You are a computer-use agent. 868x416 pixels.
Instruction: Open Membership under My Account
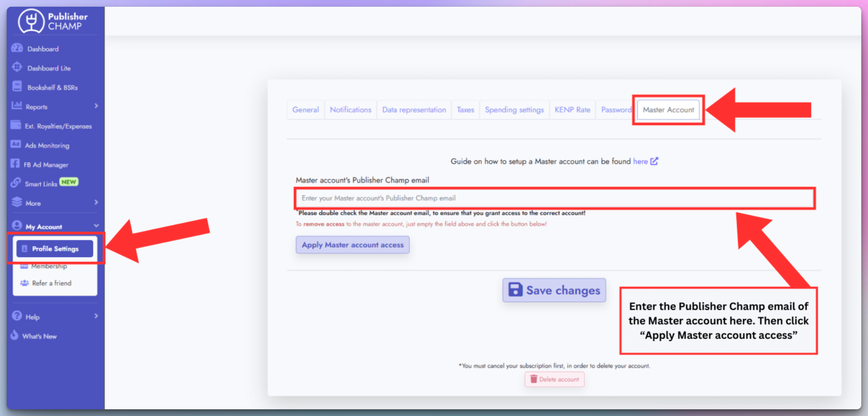click(x=49, y=266)
